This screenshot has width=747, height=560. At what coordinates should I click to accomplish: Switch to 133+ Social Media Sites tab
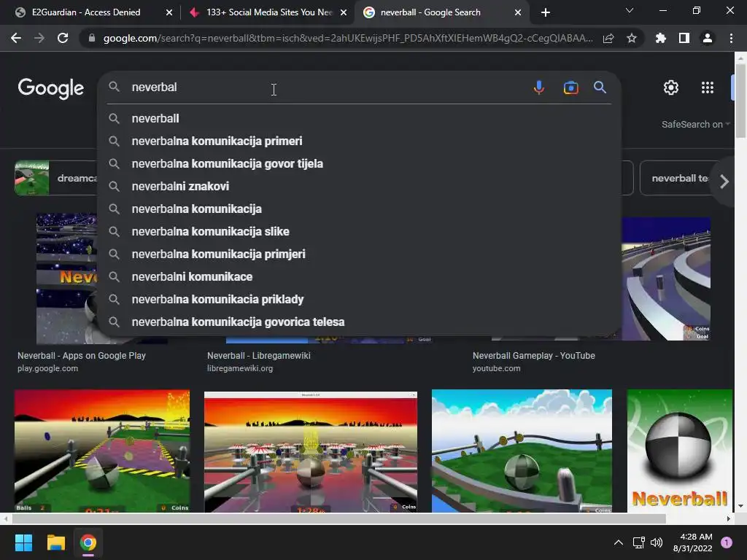[268, 12]
